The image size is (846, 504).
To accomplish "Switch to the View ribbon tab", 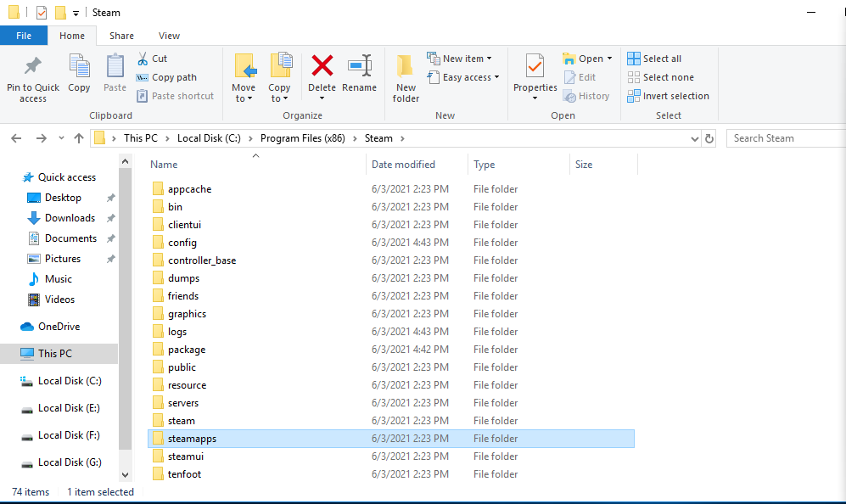I will coord(169,36).
